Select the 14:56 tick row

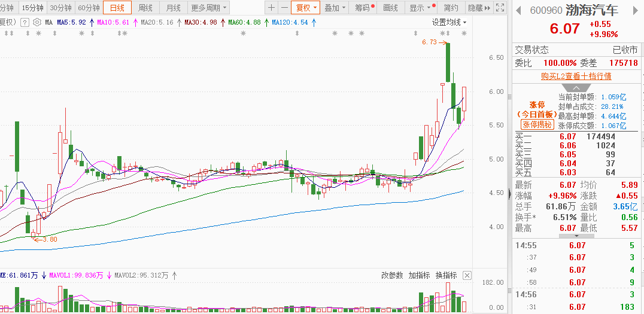[576, 294]
